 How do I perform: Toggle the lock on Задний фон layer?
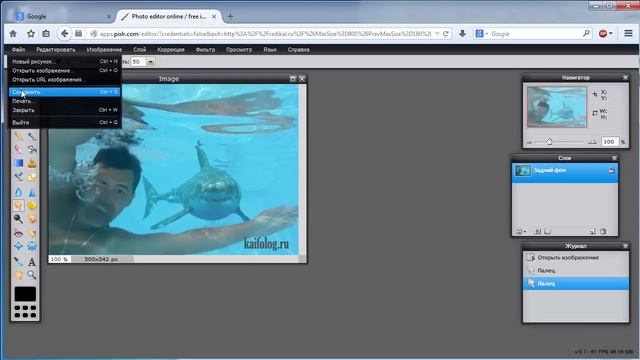[x=611, y=170]
